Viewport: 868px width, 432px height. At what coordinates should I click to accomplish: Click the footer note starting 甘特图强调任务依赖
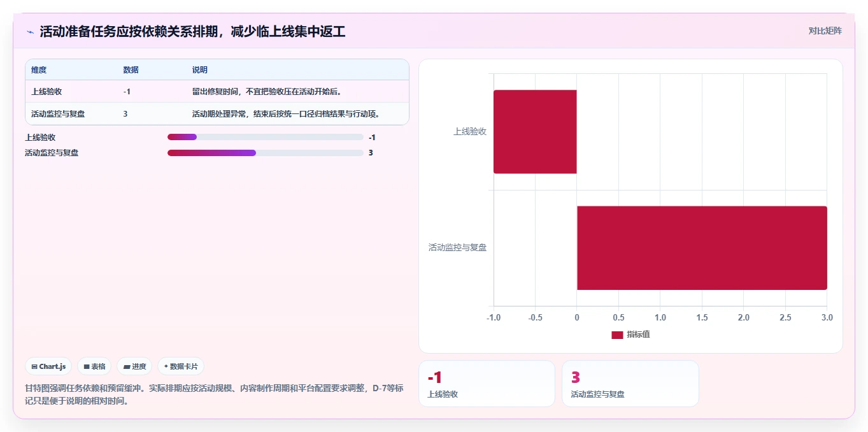214,394
